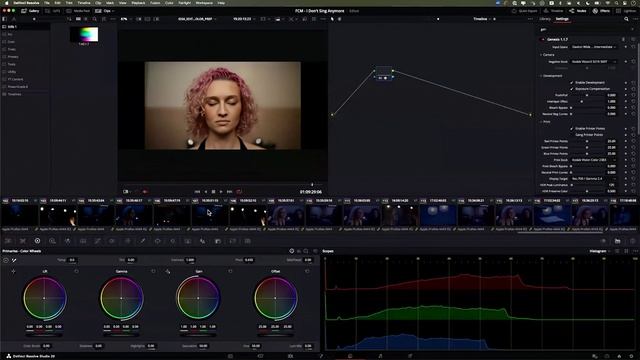The width and height of the screenshot is (640, 360).
Task: Open the HDR palette
Action: pos(52,241)
